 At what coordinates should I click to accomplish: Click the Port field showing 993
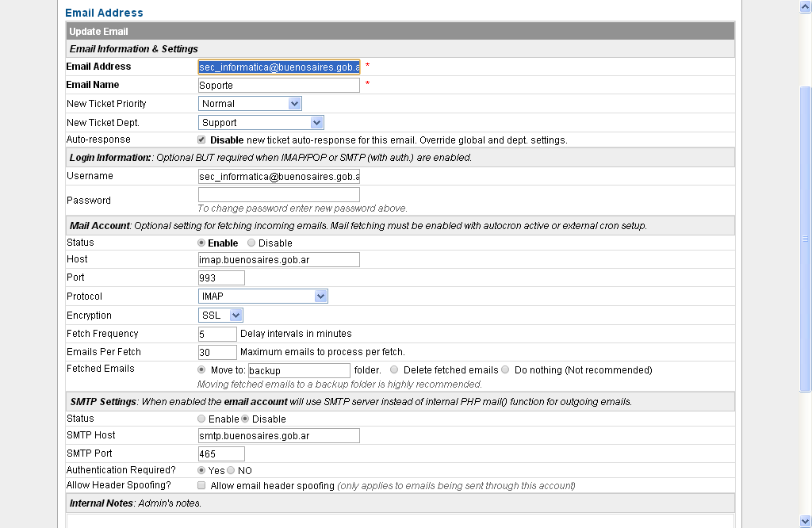pyautogui.click(x=222, y=278)
